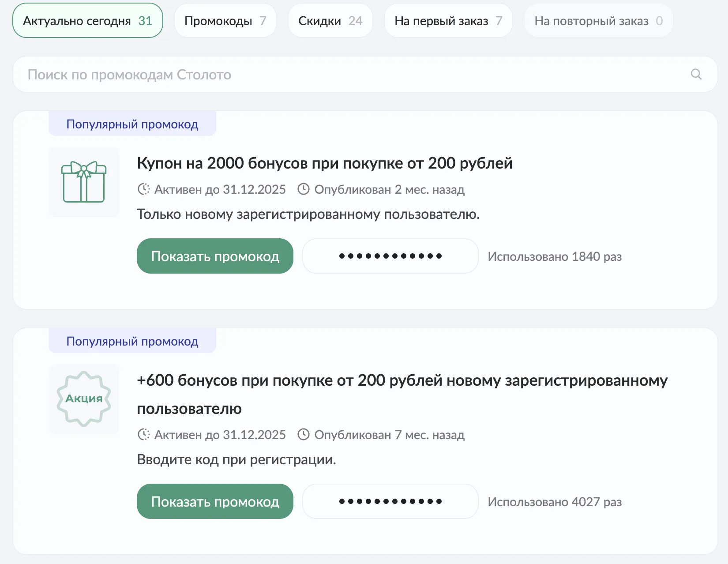The height and width of the screenshot is (564, 728).
Task: Click the clock icon next to «Активен до 31.12.2025»
Action: (x=143, y=189)
